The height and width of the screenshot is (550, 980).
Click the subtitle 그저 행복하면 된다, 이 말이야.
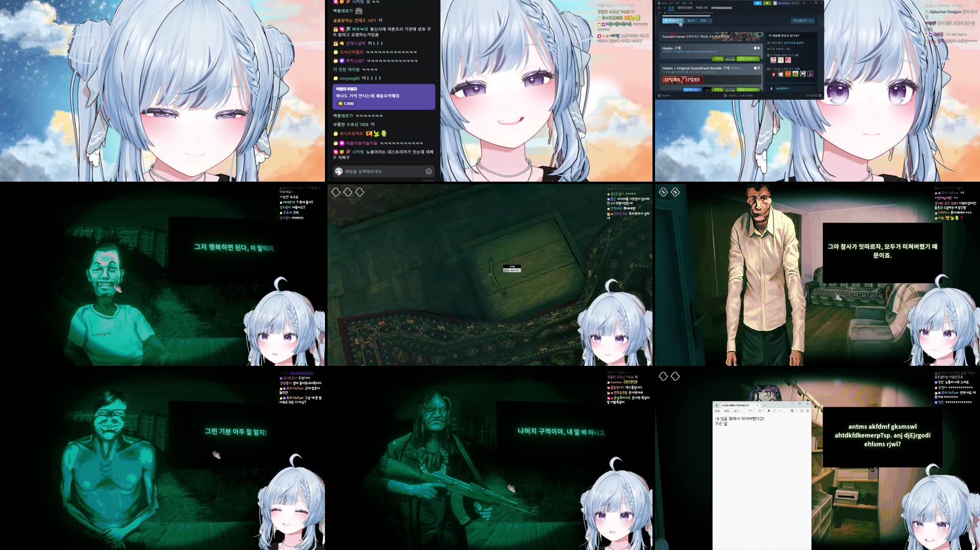pos(234,248)
